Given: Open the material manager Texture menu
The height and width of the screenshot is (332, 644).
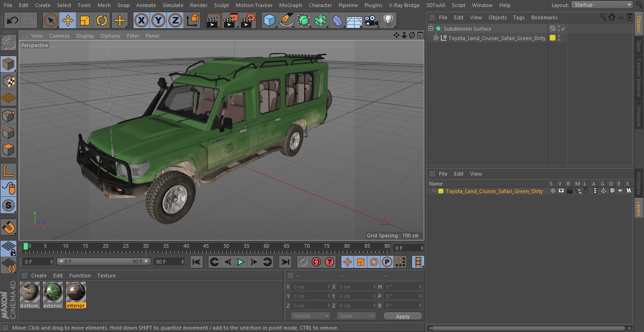Looking at the screenshot, I should coord(106,275).
